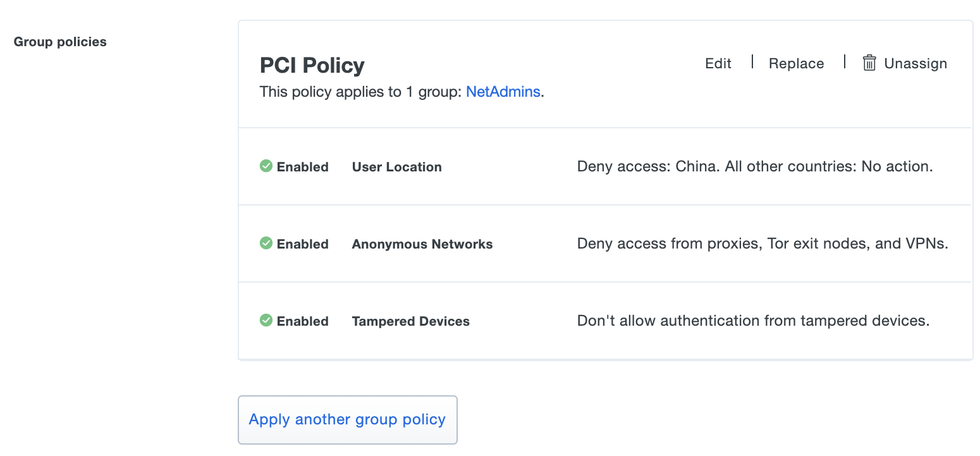Select the Edit action for PCI Policy

(x=718, y=63)
